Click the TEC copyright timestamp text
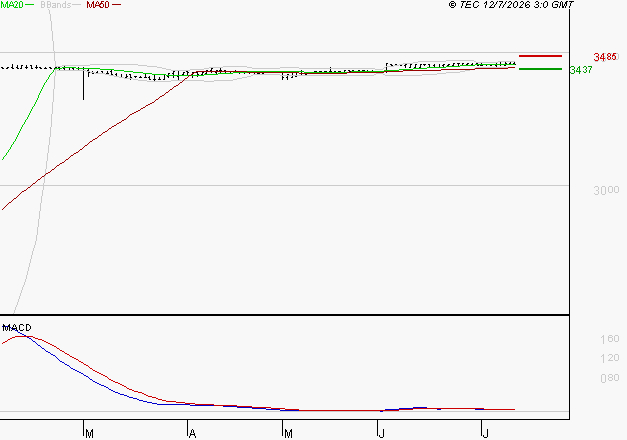627x440 pixels. pyautogui.click(x=511, y=5)
